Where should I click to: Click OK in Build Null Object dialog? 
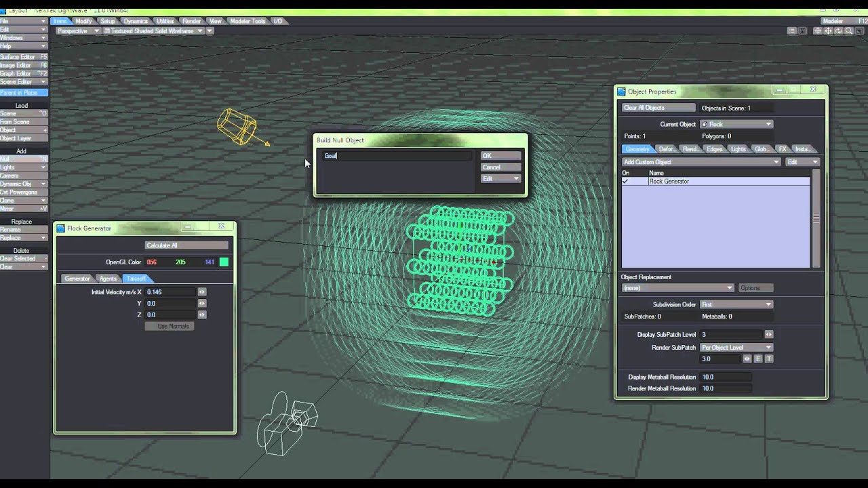click(500, 156)
